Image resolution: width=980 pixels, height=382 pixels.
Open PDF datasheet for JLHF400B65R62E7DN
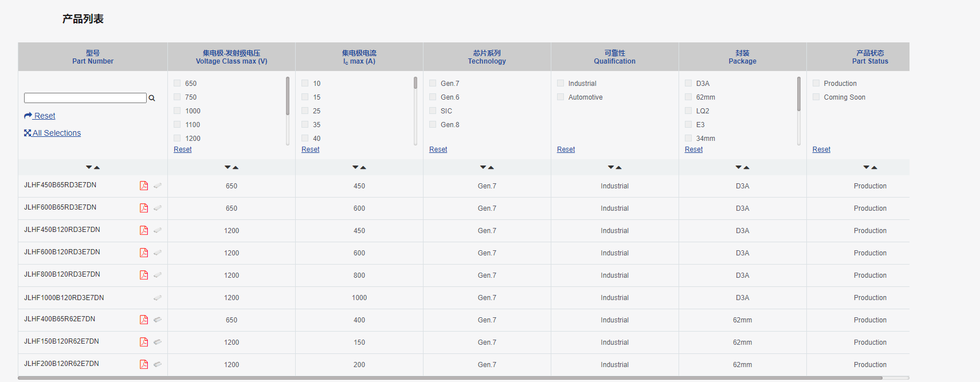[144, 320]
